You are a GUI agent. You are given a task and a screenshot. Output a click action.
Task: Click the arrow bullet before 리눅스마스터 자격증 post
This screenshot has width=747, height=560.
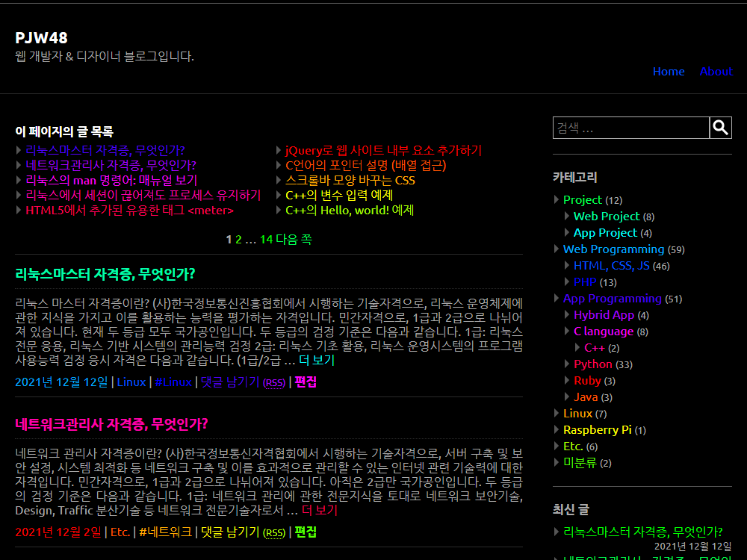click(x=18, y=149)
